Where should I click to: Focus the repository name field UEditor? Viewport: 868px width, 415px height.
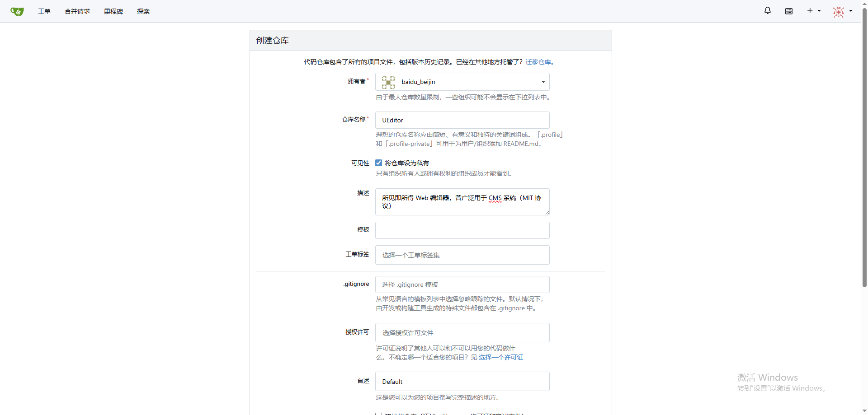(x=462, y=120)
